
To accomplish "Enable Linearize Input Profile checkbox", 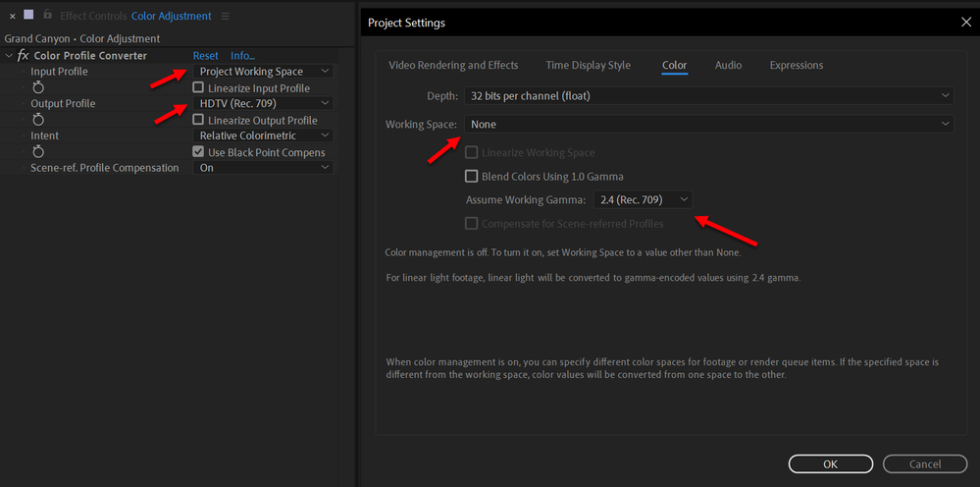I will (198, 88).
